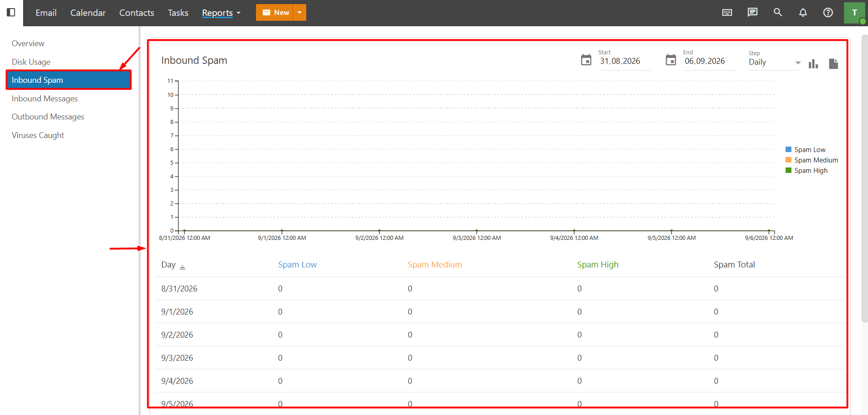Viewport: 868px width, 415px height.
Task: Click the vertical scrollbar on the right
Action: click(x=864, y=178)
